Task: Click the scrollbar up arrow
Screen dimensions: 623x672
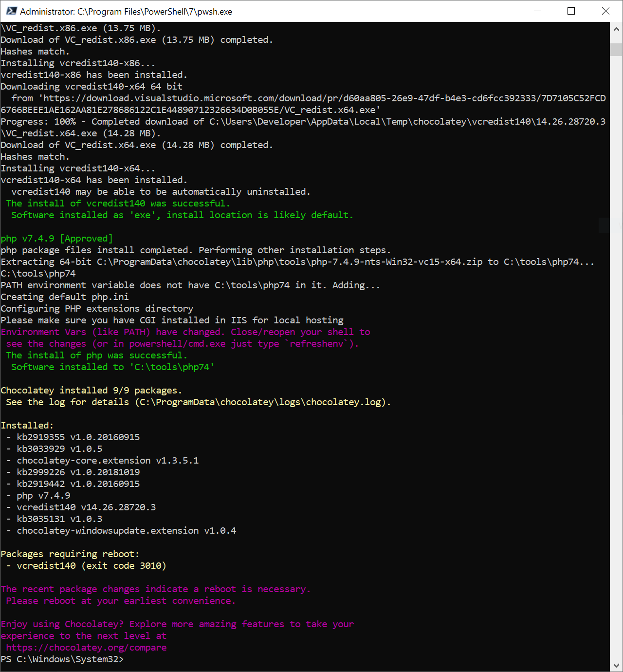Action: click(x=615, y=28)
